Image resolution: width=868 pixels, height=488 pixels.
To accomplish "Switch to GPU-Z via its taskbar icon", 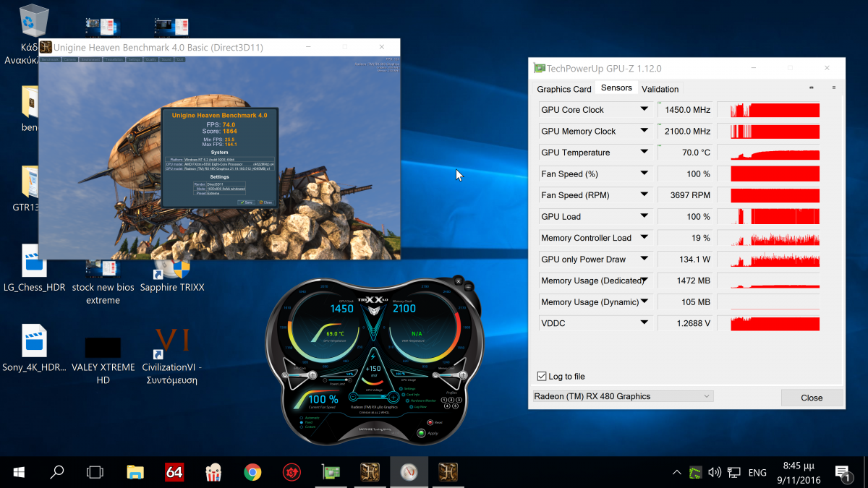I will pyautogui.click(x=331, y=472).
